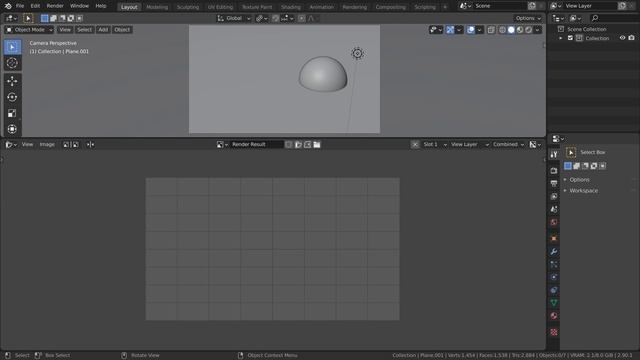This screenshot has height=360, width=640.
Task: Open View Layer properties tab
Action: click(554, 196)
